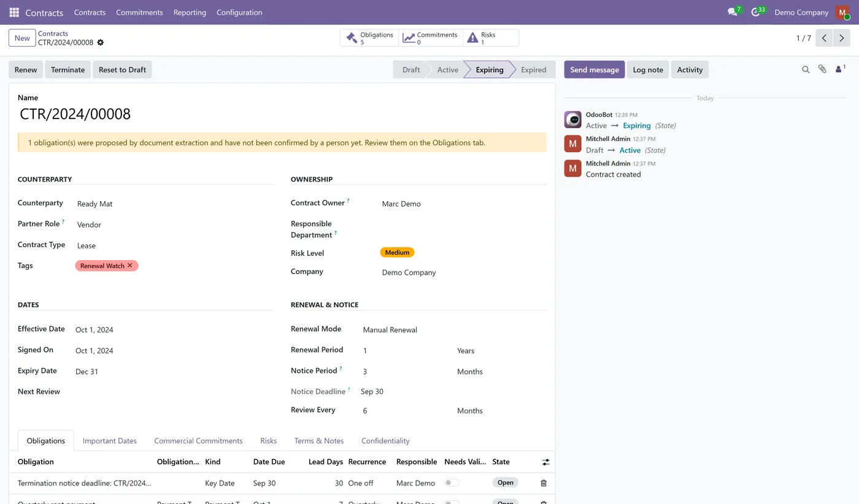The image size is (859, 504).
Task: Switch to the Terms & Notes tab
Action: [319, 441]
